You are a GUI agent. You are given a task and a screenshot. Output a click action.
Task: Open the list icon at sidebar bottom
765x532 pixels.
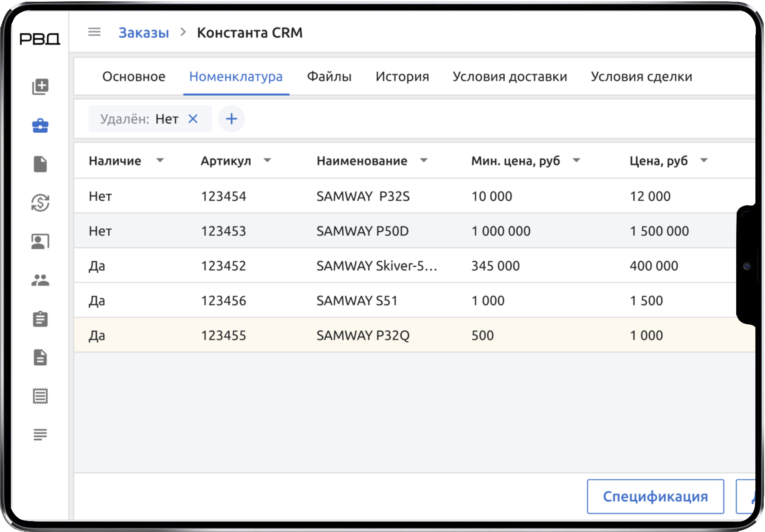coord(40,434)
